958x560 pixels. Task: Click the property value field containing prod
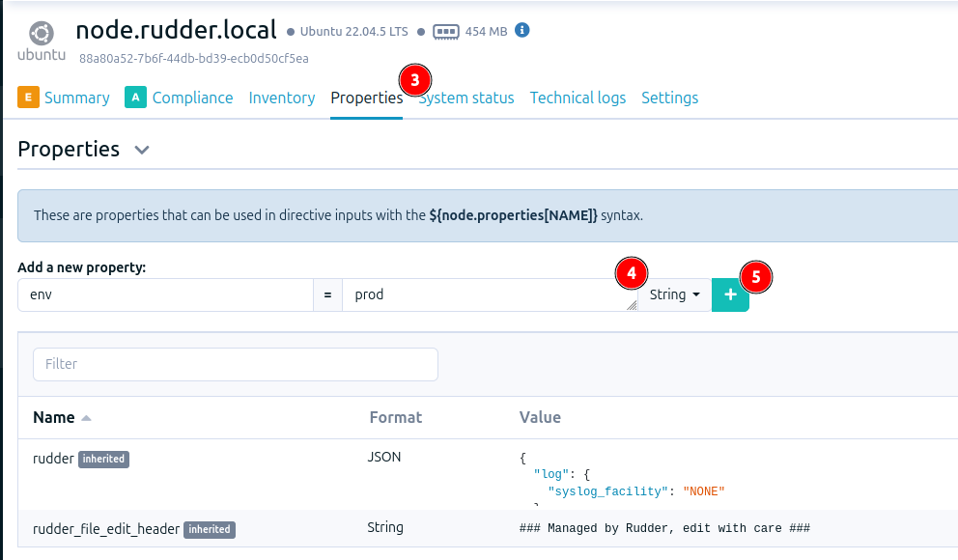click(x=490, y=294)
